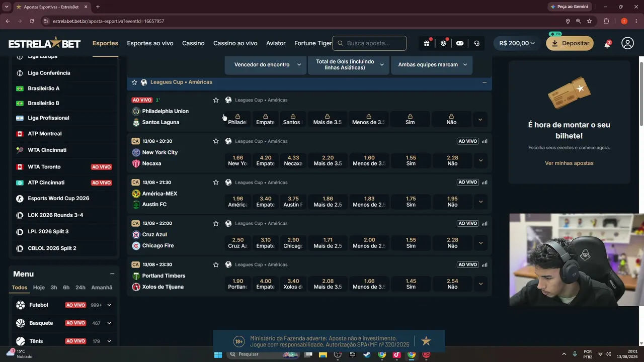Expand the Futebol category chevron
644x362 pixels.
tap(109, 305)
